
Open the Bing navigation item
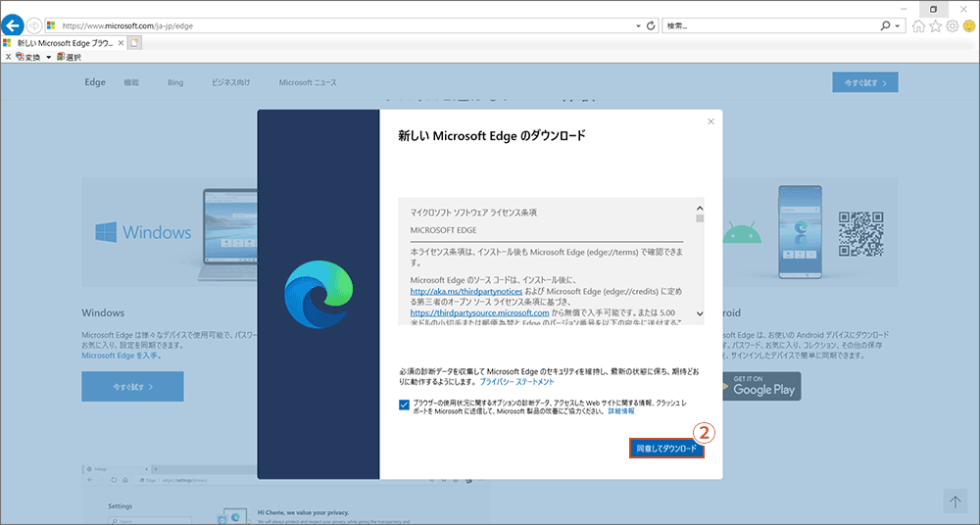pos(175,82)
